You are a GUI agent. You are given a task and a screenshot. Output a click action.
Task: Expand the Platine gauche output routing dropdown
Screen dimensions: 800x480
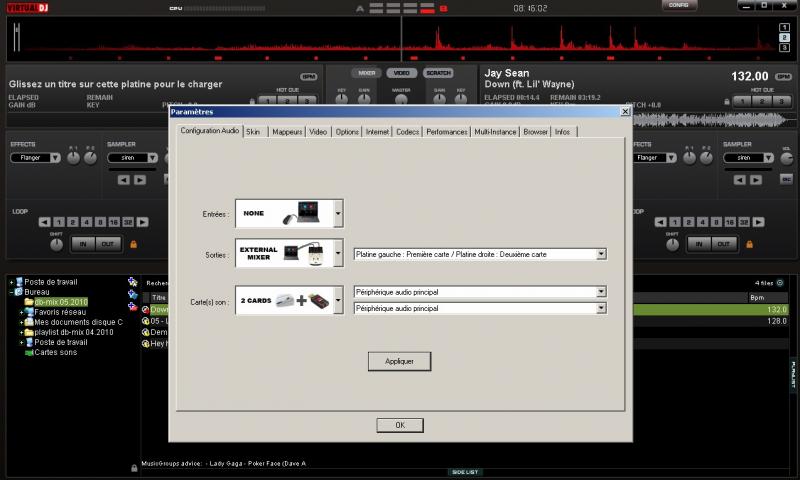602,254
